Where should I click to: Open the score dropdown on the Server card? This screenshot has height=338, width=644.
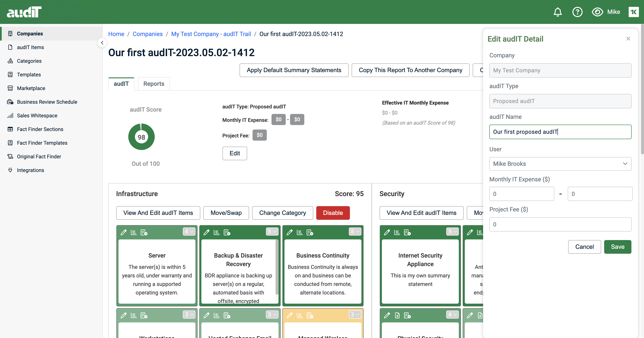click(189, 232)
